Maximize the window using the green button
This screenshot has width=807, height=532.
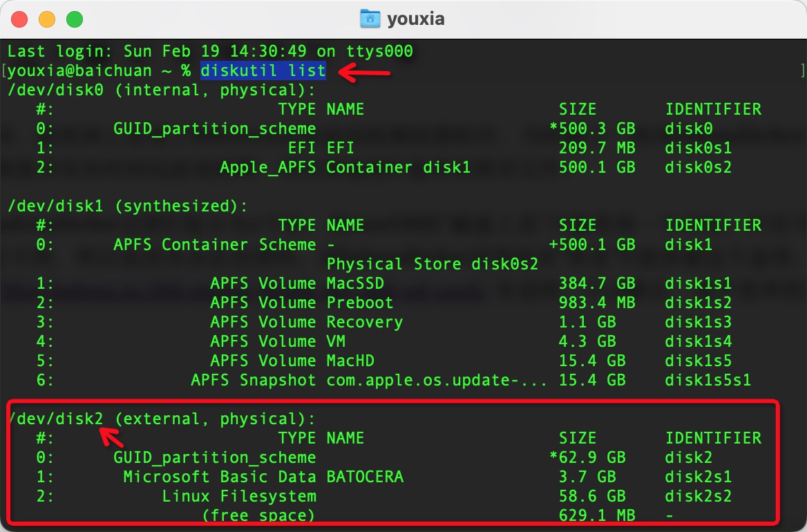[74, 19]
